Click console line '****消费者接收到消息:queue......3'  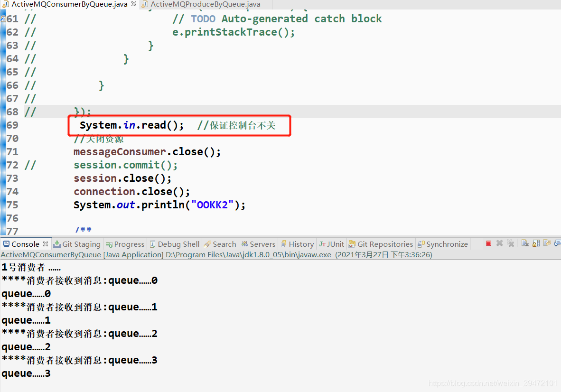coord(80,360)
